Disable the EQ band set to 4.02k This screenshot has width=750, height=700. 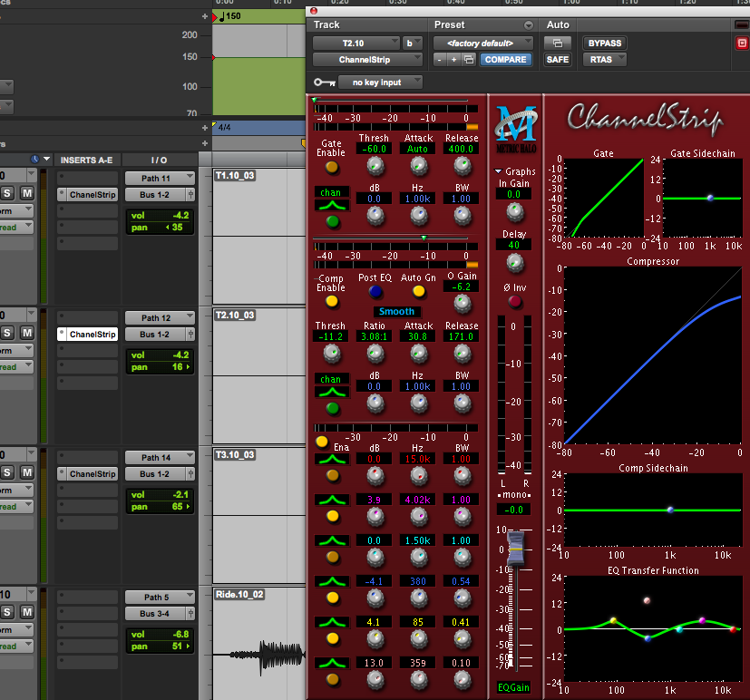[x=333, y=516]
